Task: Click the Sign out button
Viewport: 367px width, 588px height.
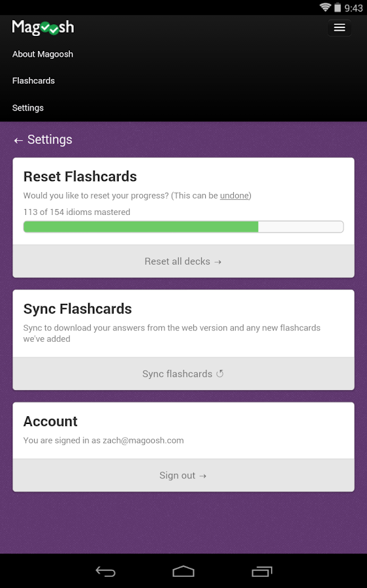Action: 183,476
